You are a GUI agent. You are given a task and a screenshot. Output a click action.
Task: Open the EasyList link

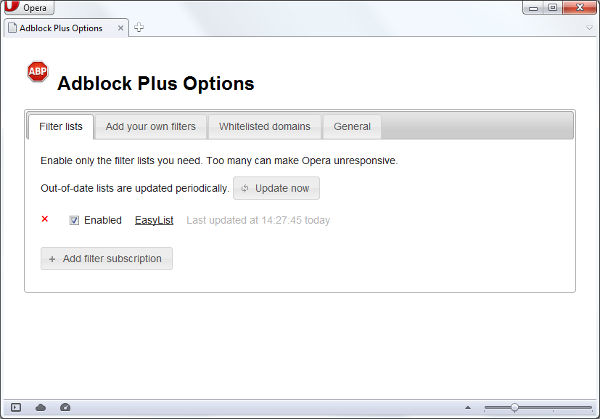tap(155, 220)
